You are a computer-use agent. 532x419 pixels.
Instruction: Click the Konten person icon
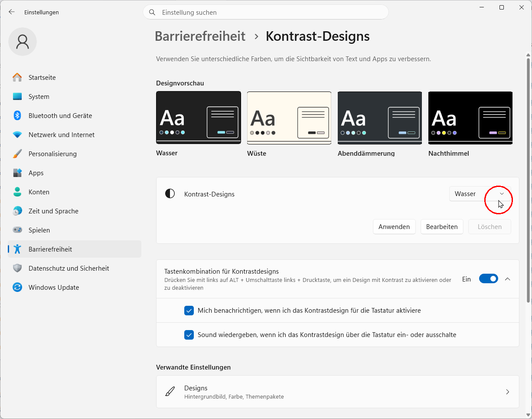(x=17, y=192)
